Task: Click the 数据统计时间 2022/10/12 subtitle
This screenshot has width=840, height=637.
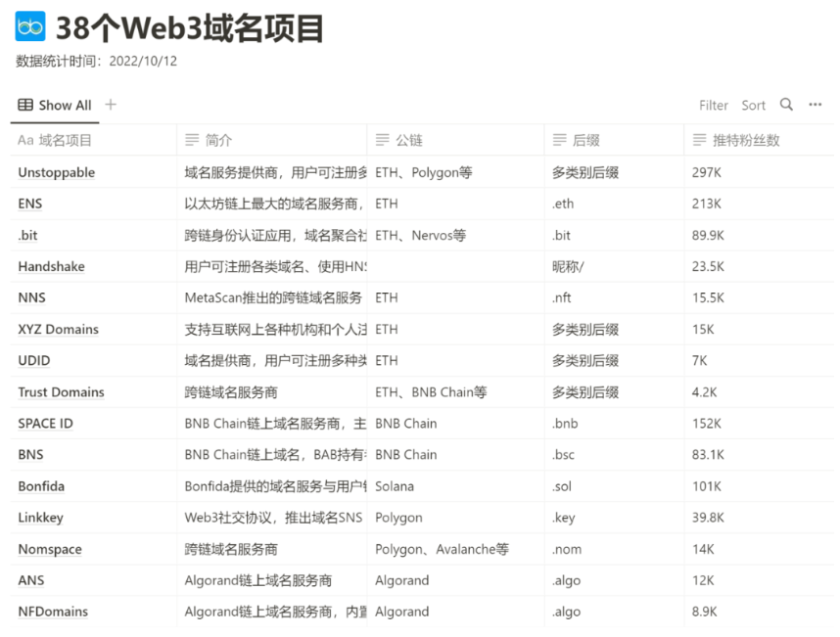Action: point(96,61)
